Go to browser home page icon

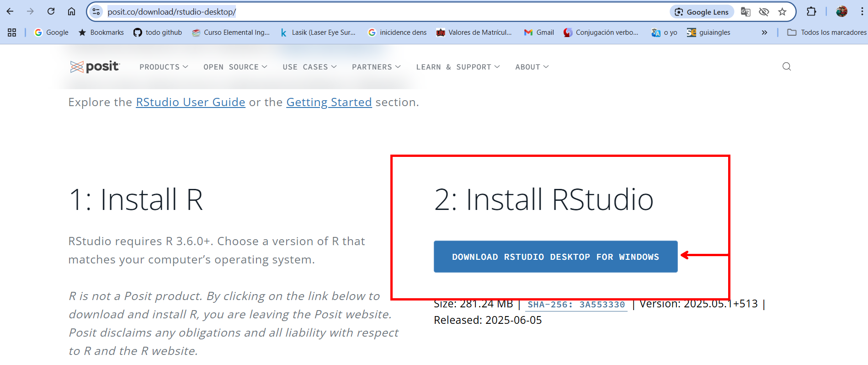tap(71, 11)
